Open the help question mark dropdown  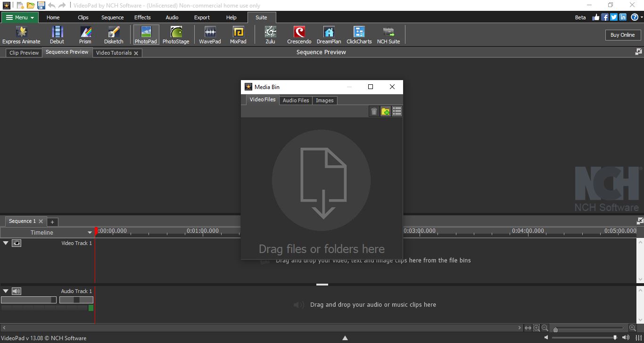[x=636, y=17]
